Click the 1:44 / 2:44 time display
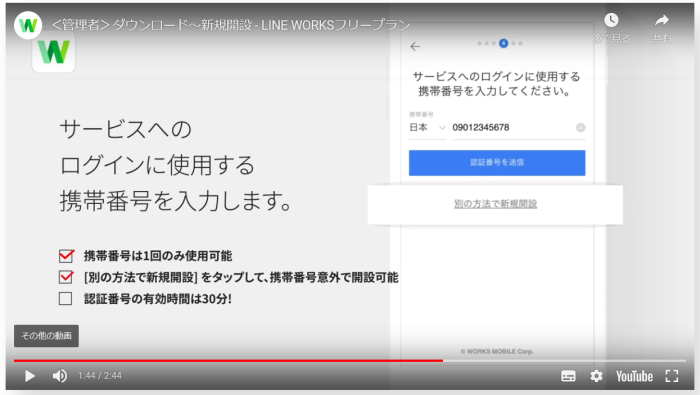The width and height of the screenshot is (700, 395). point(100,376)
